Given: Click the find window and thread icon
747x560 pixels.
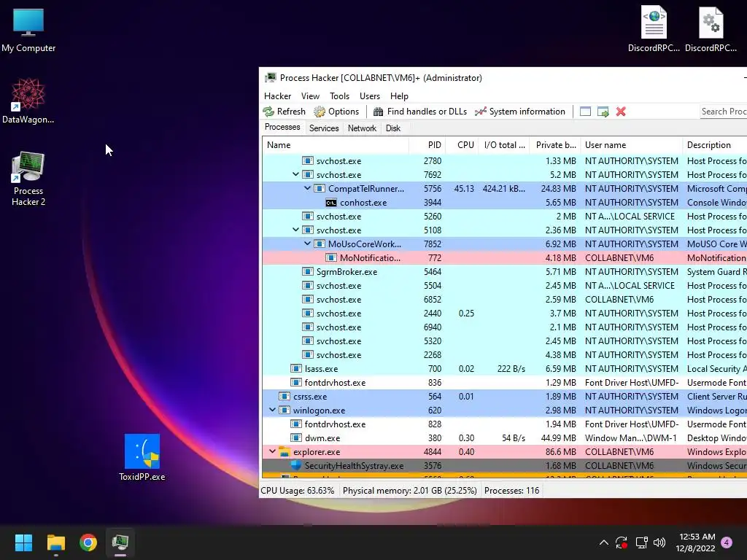Looking at the screenshot, I should click(603, 112).
